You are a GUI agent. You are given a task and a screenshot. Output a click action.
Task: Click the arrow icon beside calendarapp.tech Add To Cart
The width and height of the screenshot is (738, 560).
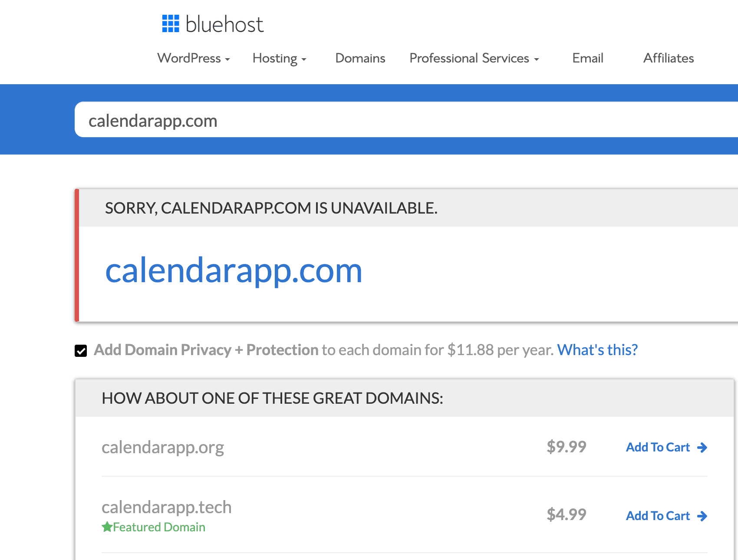[702, 516]
